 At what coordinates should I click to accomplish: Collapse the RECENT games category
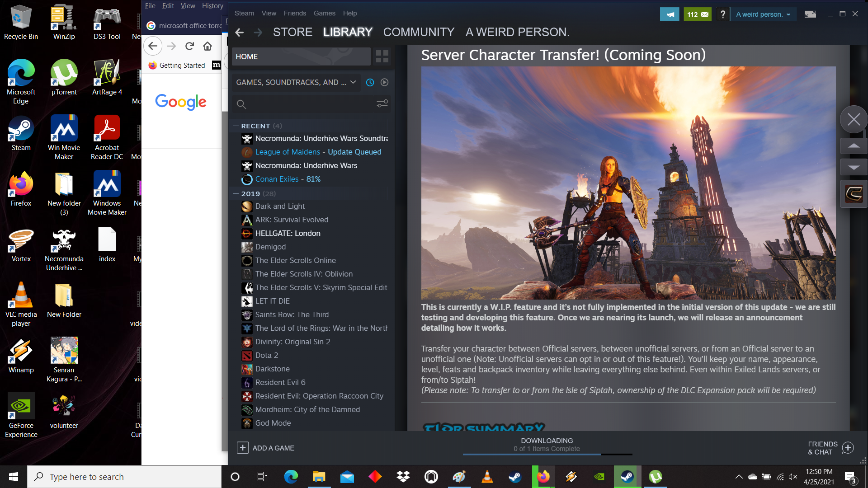tap(236, 126)
